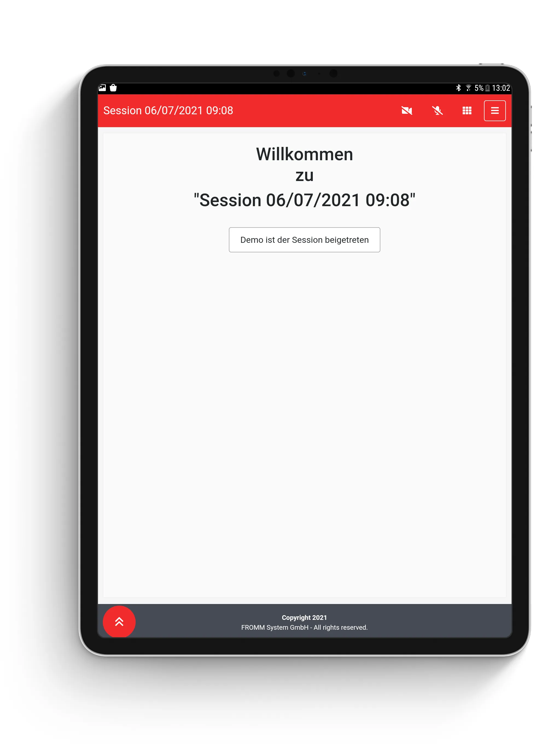
Task: Click the battery percentage indicator
Action: tap(483, 87)
